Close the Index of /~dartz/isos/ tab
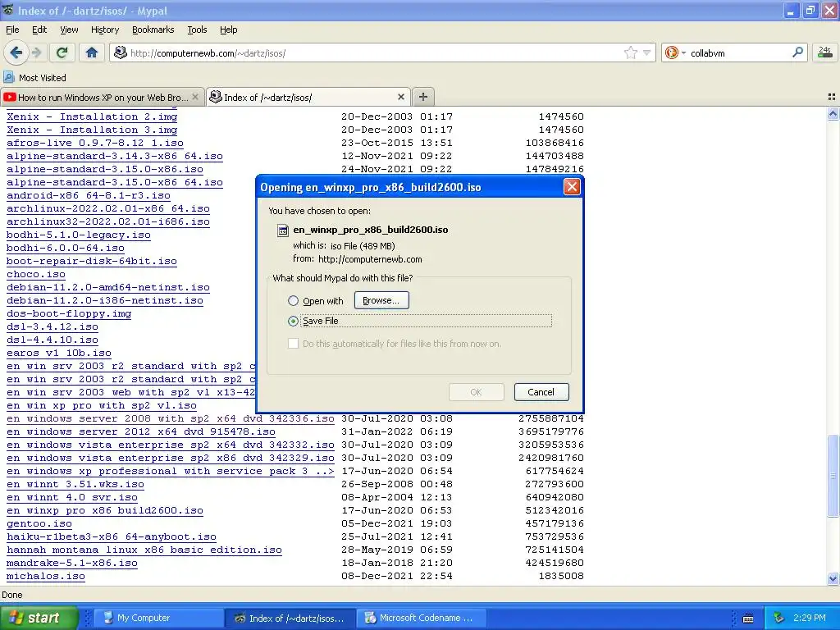Image resolution: width=840 pixels, height=630 pixels. coord(400,97)
